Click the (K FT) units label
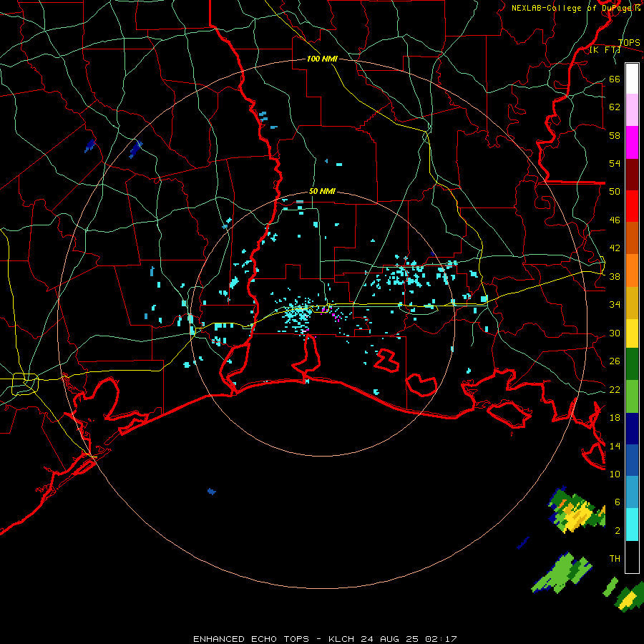Screen dimensions: 644x644 [605, 49]
